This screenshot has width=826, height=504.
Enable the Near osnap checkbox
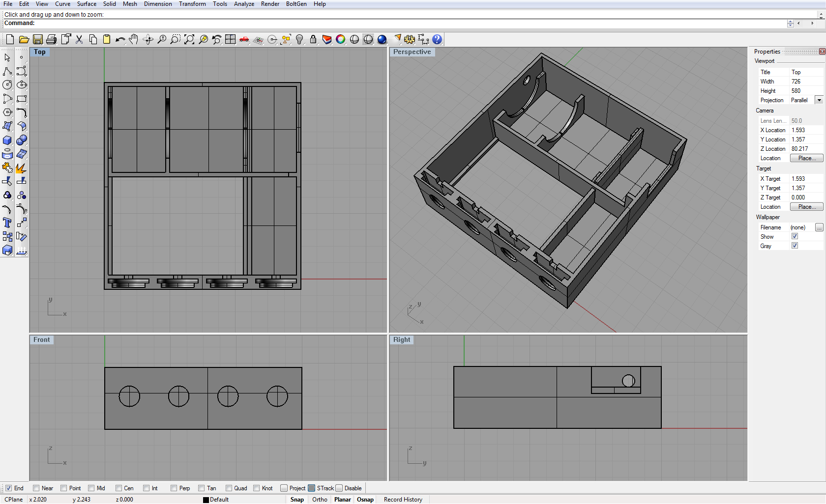pos(36,488)
